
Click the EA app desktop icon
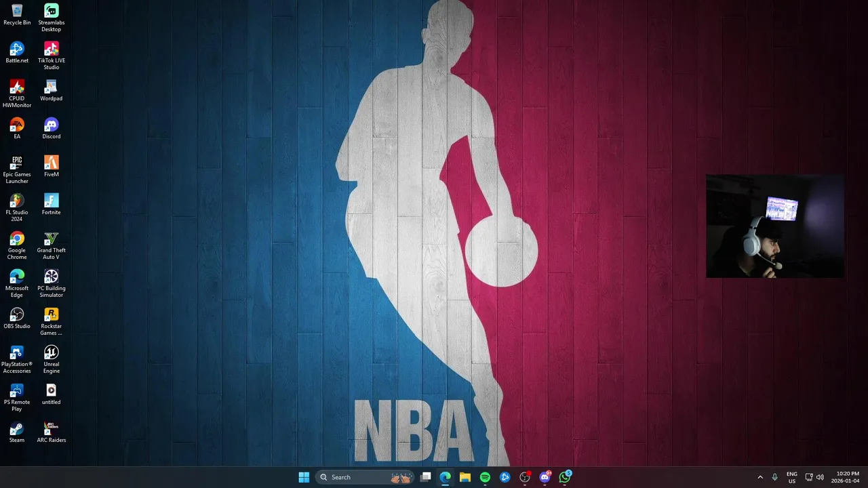tap(17, 128)
